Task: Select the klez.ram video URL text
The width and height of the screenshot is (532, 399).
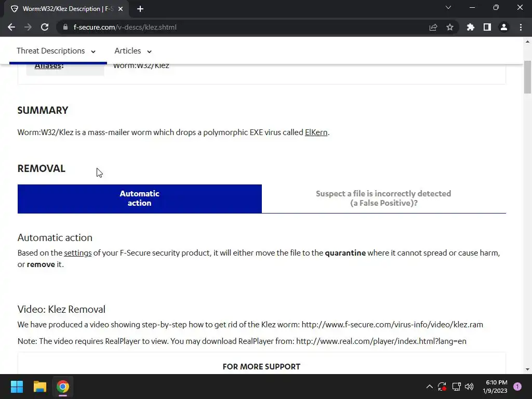Action: 392,325
